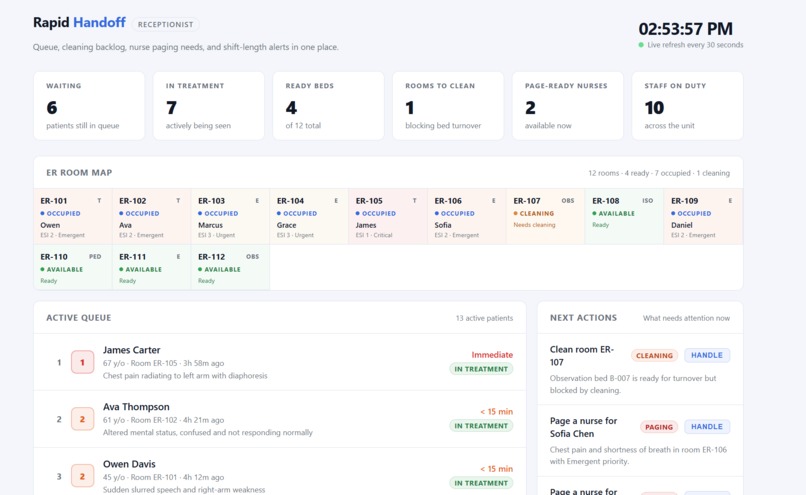Click the In Treatment 7 stat card
The image size is (806, 495).
(209, 106)
